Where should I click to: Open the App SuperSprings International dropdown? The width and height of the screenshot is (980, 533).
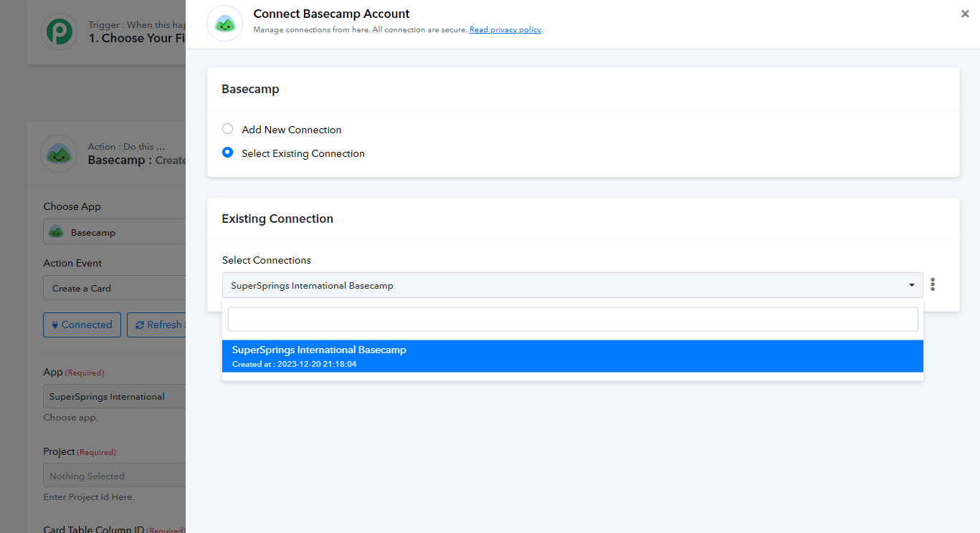point(115,396)
